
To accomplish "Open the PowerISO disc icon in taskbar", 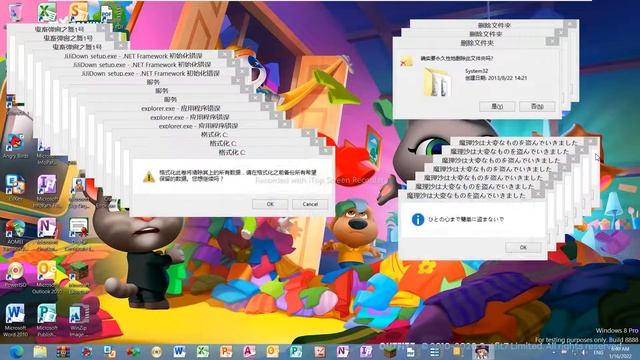I will [156, 352].
